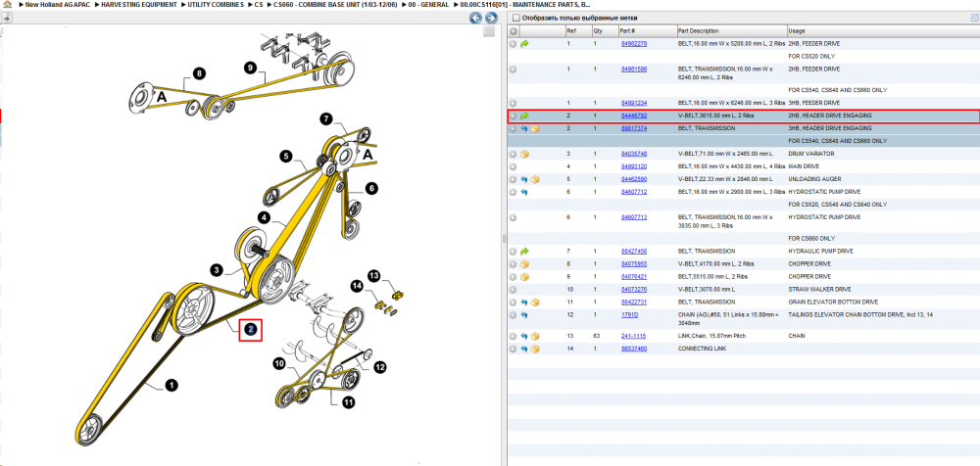Viewport: 980px width, 466px height.
Task: Open part number link 86537460
Action: point(633,349)
